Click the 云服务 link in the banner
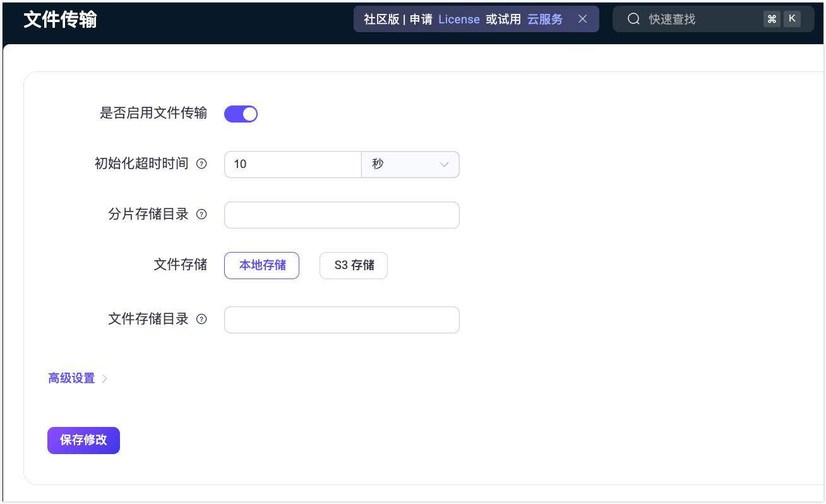The height and width of the screenshot is (504, 826). point(545,19)
